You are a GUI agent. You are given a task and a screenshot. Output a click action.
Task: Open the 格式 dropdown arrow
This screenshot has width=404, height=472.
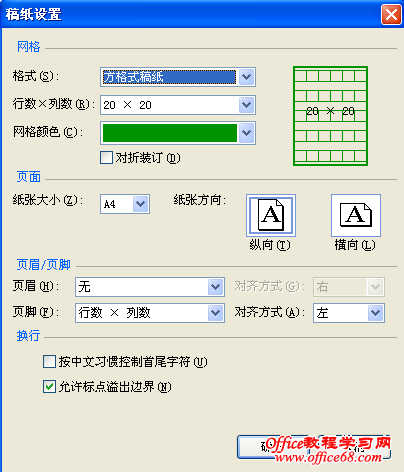(x=246, y=77)
